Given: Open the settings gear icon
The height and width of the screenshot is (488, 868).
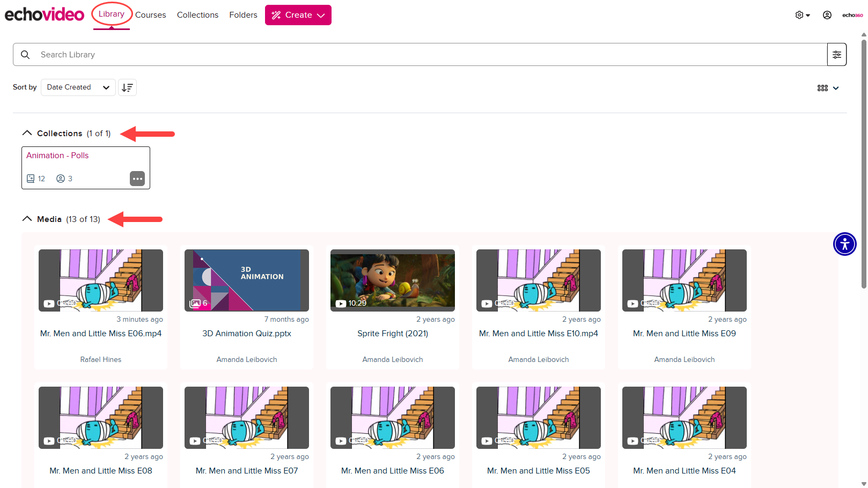Looking at the screenshot, I should pos(799,14).
